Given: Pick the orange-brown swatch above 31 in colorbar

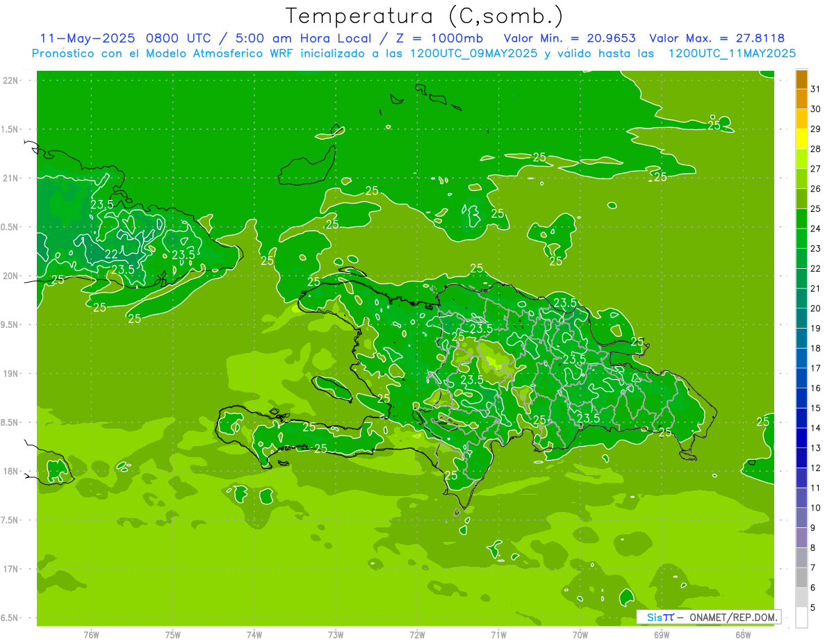Looking at the screenshot, I should pyautogui.click(x=801, y=79).
